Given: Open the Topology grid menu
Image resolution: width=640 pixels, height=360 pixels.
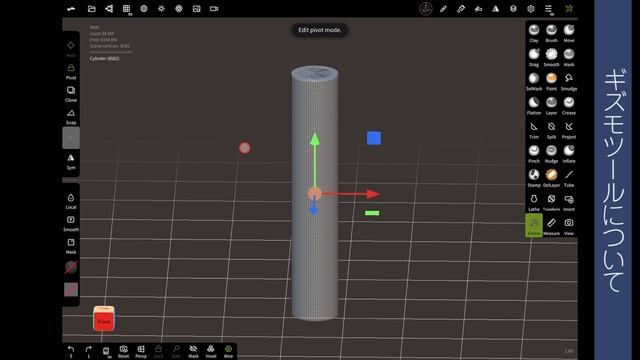Looking at the screenshot, I should [127, 9].
